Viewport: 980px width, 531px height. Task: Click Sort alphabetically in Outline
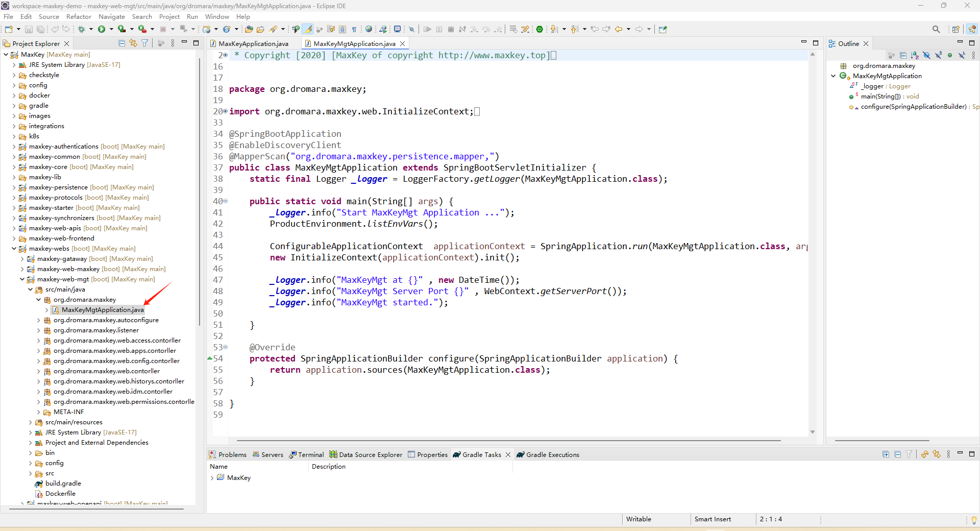915,55
